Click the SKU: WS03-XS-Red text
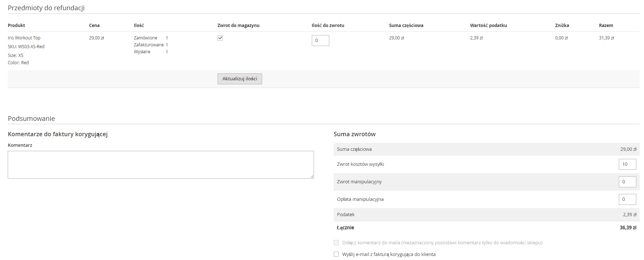The height and width of the screenshot is (260, 644). coord(26,47)
